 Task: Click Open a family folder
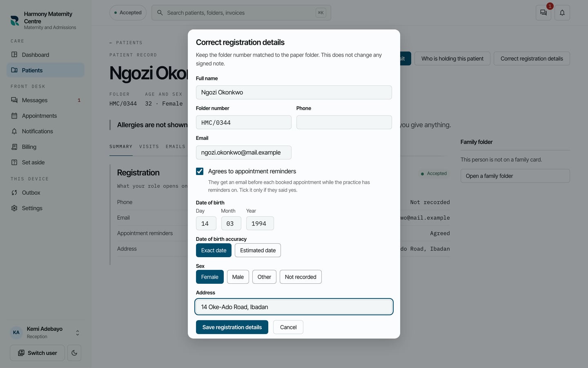[x=515, y=176]
